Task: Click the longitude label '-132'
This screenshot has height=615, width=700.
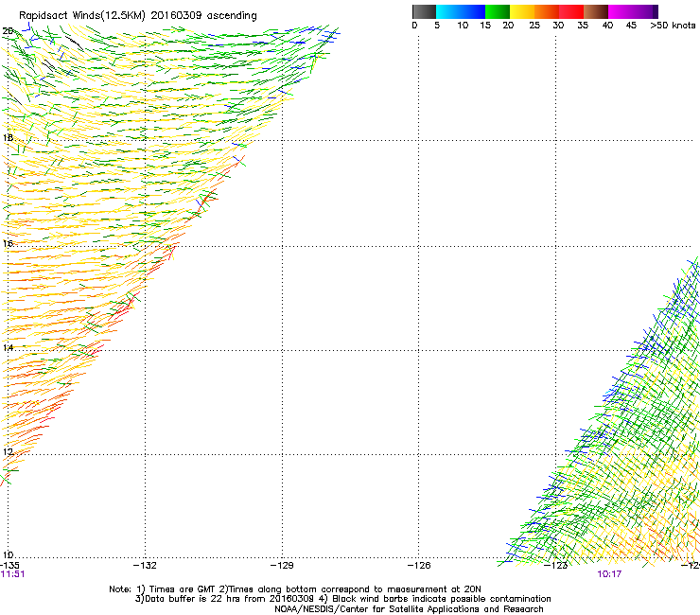Action: coord(145,566)
